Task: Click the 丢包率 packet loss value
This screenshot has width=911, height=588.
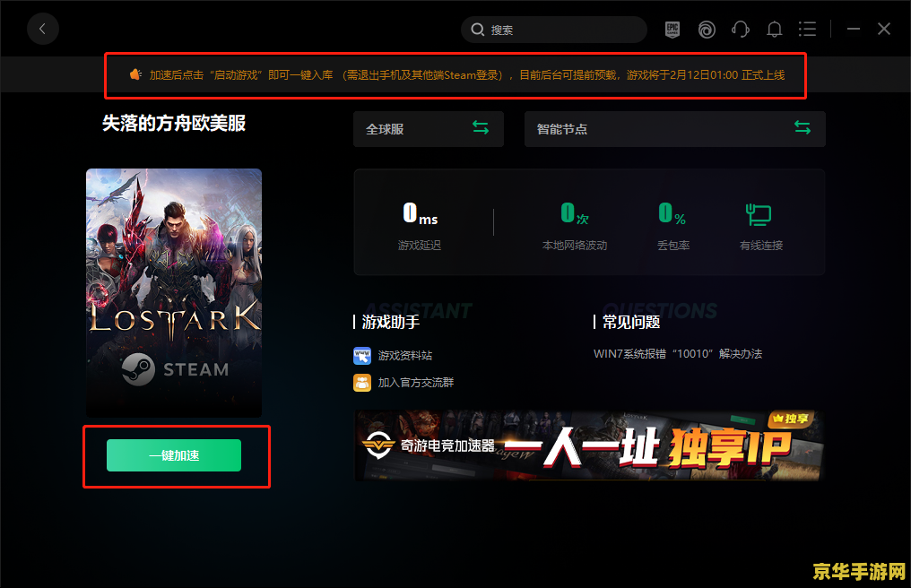Action: [672, 213]
